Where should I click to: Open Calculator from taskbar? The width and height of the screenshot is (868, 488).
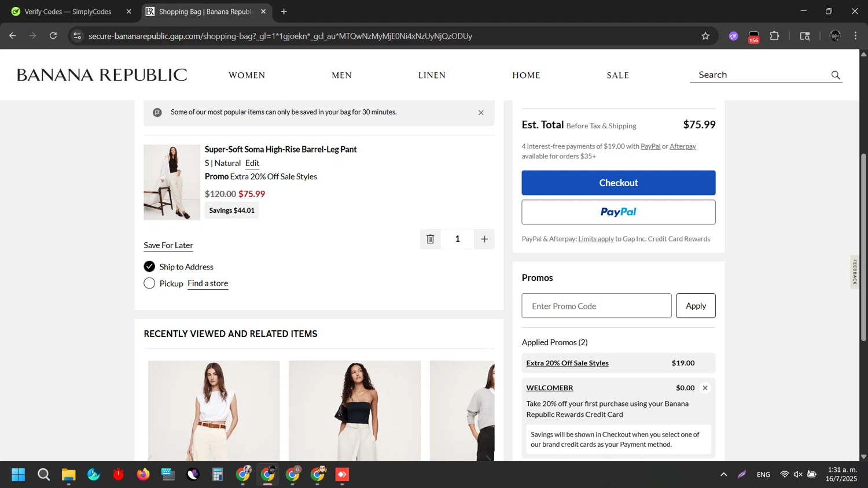[218, 475]
